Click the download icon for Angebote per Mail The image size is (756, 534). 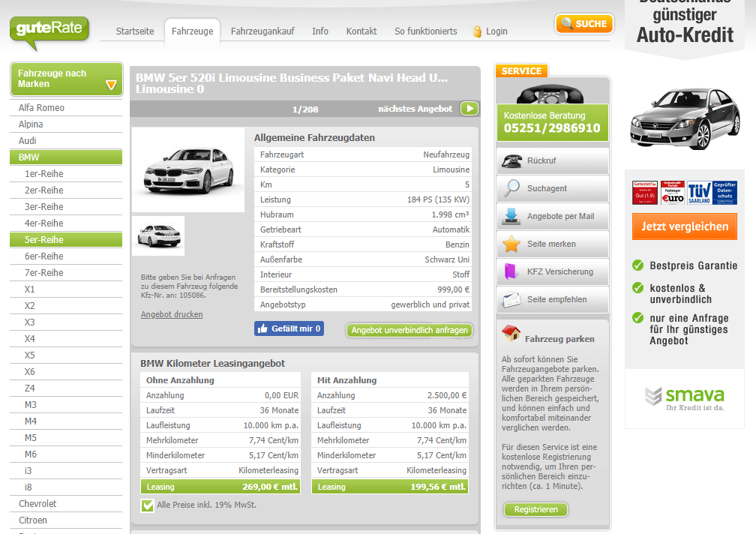coord(511,216)
